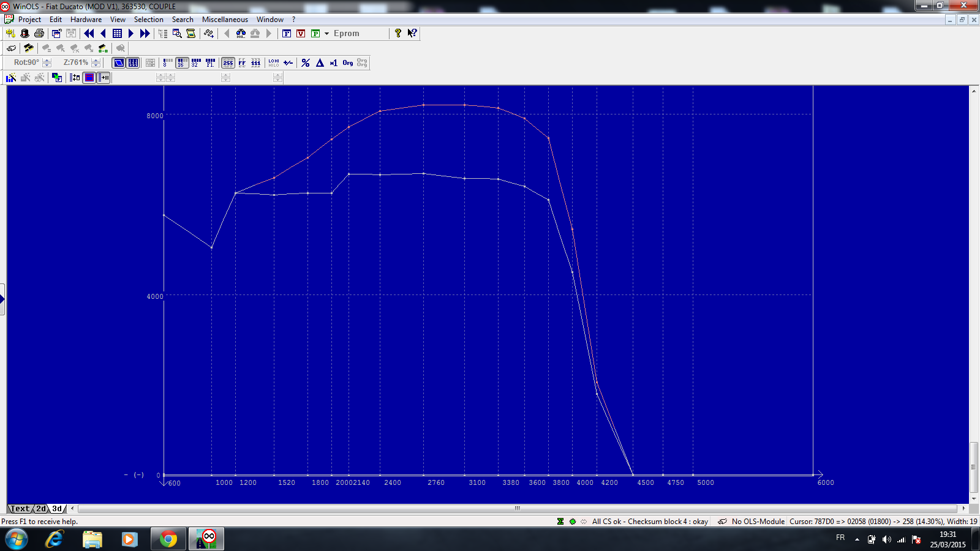Image resolution: width=980 pixels, height=551 pixels.
Task: Jump to last map with double-right arrow
Action: point(145,34)
